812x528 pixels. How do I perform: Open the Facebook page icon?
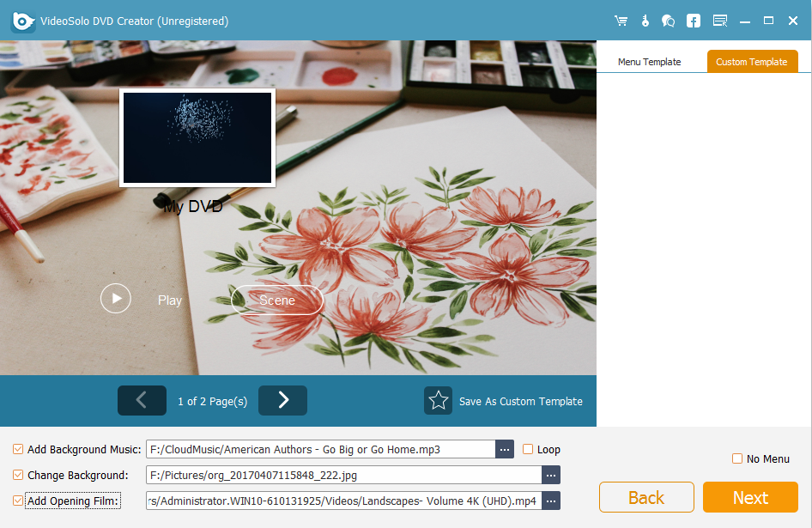tap(694, 21)
